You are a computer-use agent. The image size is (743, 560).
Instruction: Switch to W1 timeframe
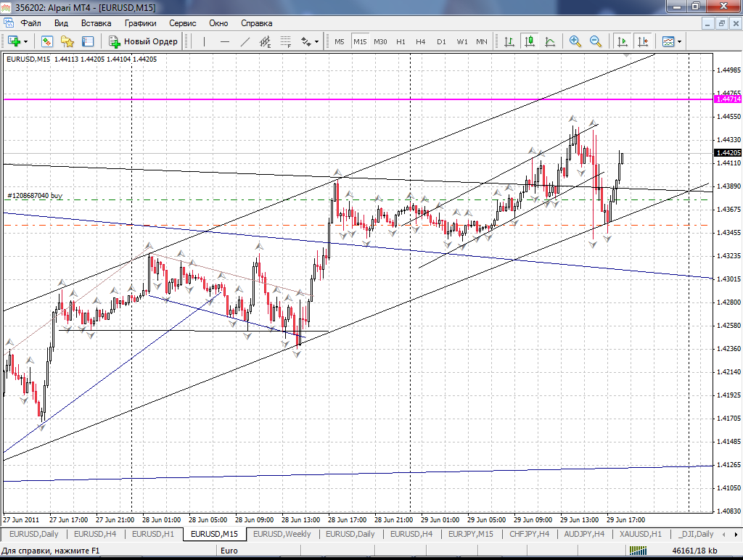tap(462, 41)
